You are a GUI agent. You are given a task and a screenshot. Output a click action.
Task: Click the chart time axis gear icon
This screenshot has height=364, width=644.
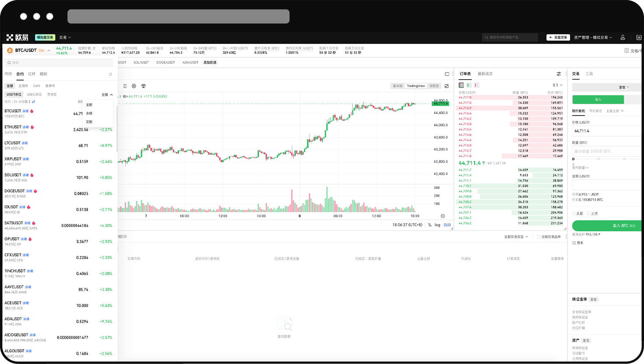(x=443, y=216)
